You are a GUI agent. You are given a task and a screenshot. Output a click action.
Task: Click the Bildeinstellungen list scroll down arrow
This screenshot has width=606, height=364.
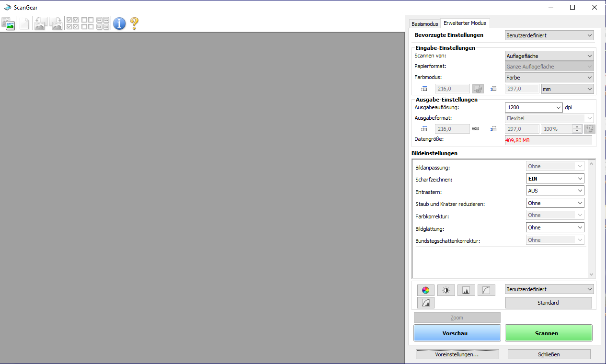[x=591, y=274]
